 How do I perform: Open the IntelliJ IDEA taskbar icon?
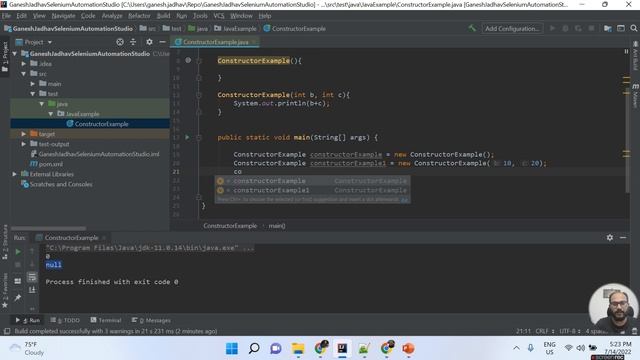point(342,349)
